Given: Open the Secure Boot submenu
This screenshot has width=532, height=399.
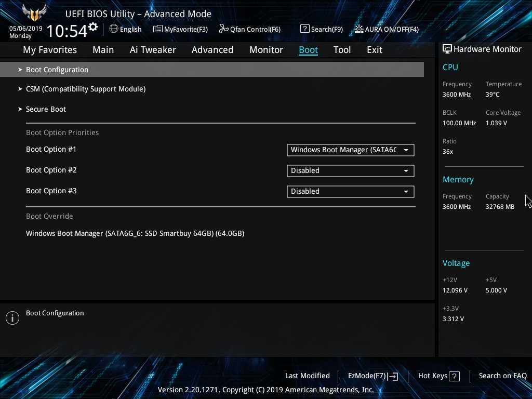Looking at the screenshot, I should click(46, 109).
